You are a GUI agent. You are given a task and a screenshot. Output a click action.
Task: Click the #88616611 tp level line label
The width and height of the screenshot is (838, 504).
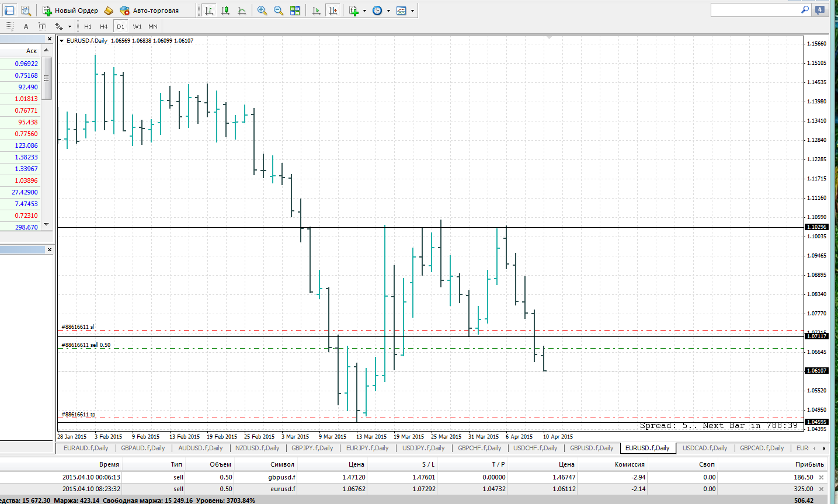point(78,415)
